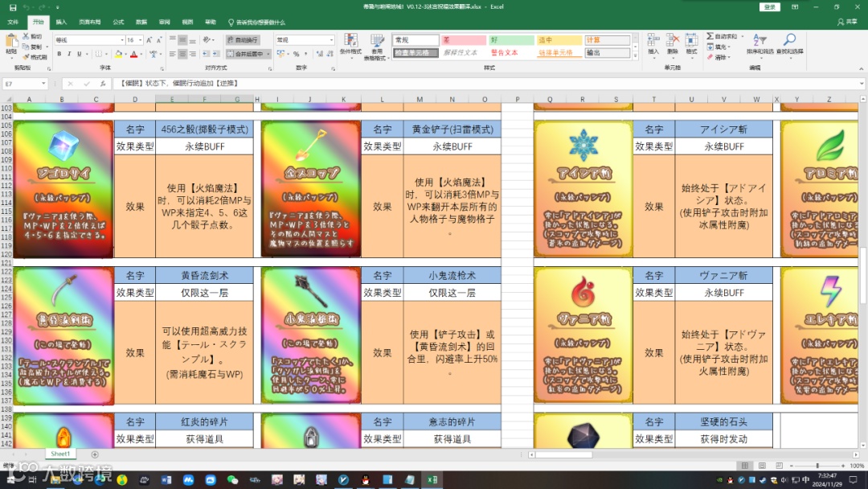Screen dimensions: 868x489
Task: Click the decrease decimal icon
Action: [x=330, y=54]
